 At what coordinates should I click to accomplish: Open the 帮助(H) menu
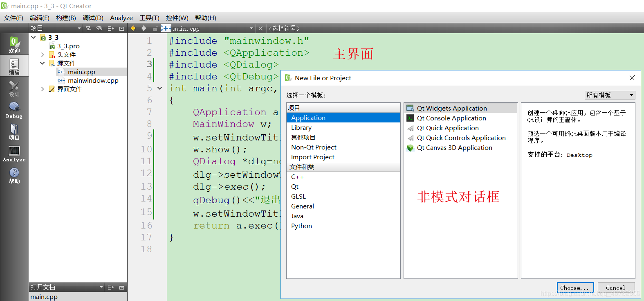pyautogui.click(x=206, y=18)
